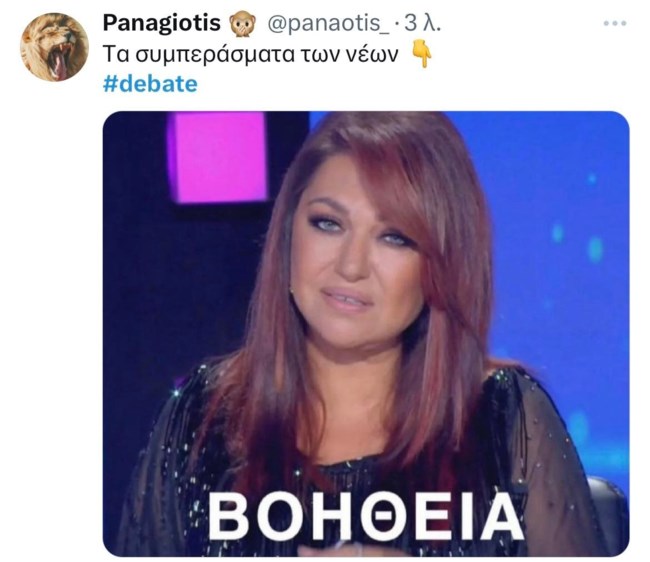Click the pointing-down hand emoji

click(420, 56)
